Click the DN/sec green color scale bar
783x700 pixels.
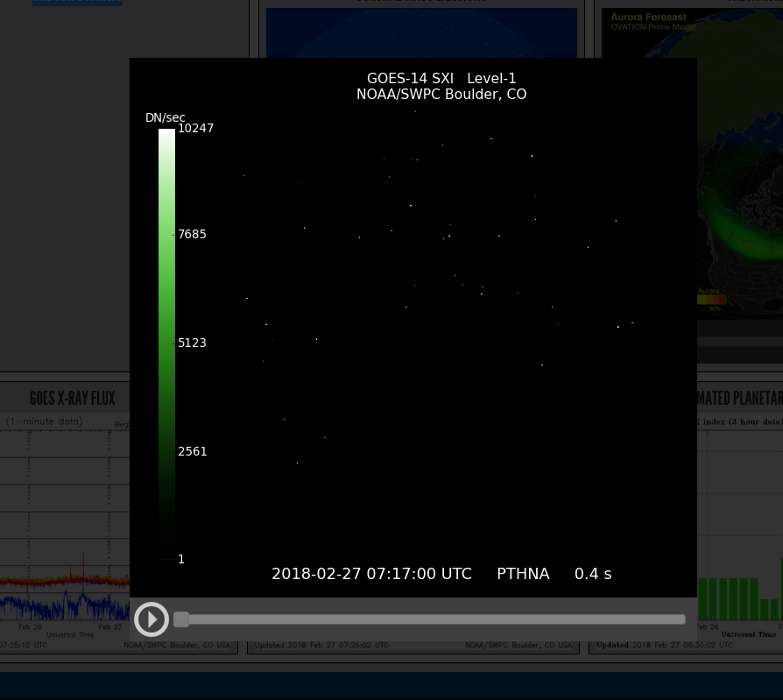pyautogui.click(x=166, y=343)
